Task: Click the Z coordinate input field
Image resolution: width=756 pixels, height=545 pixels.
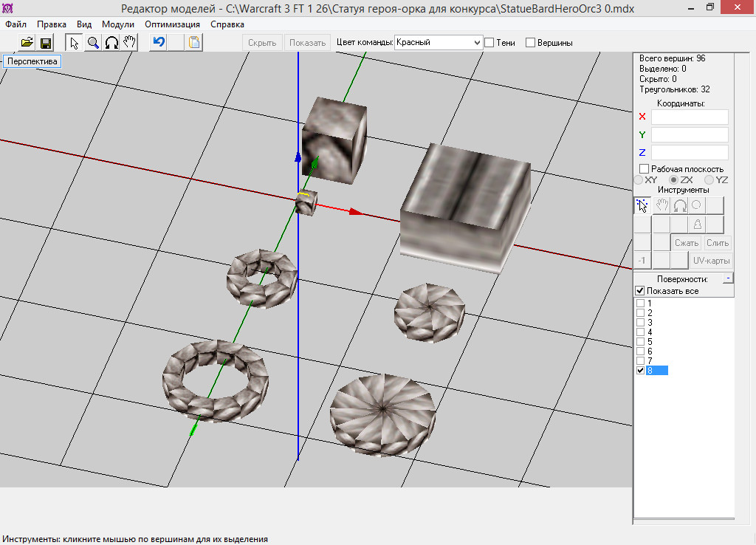Action: (x=690, y=152)
